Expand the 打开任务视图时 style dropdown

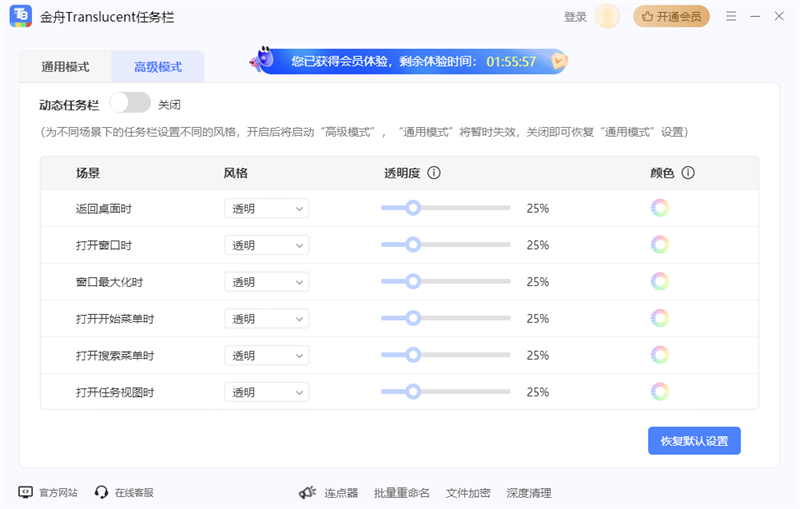(266, 392)
